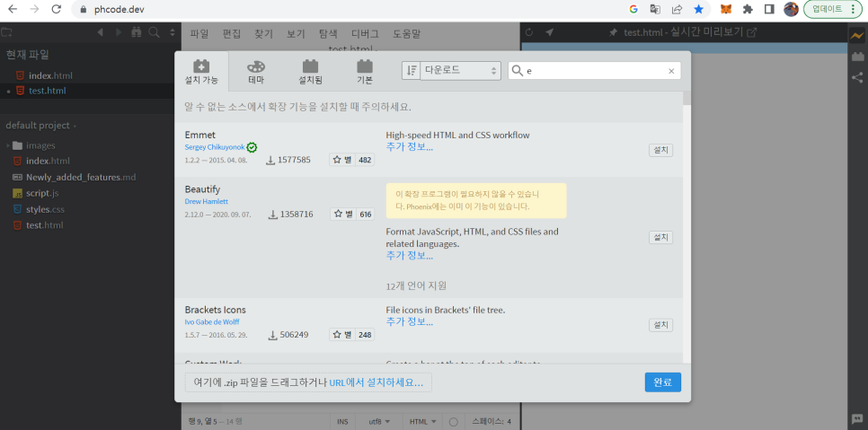Click the extension search input field
The image size is (868, 430).
click(595, 71)
